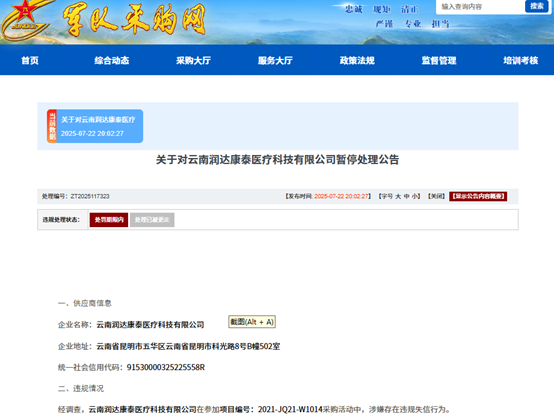Screen dimensions: 554x417
Task: Click the 二、违规情况 section heading
Action: pos(81,388)
